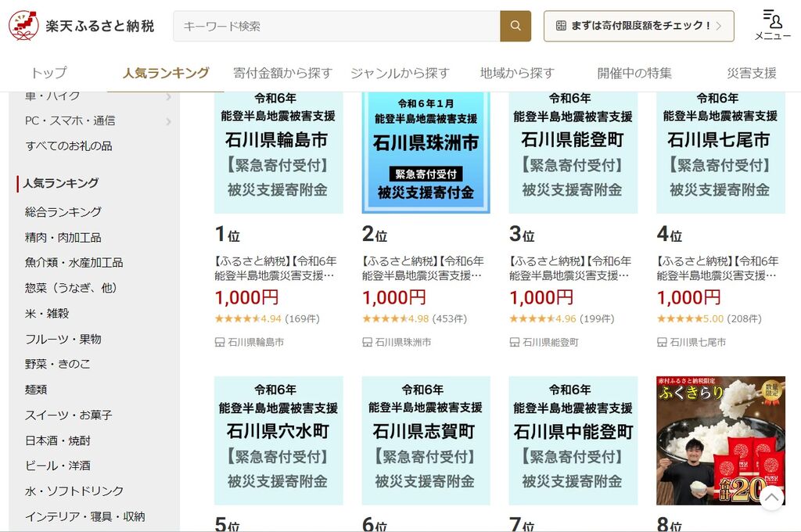Open ビール・洋酒 ranking
This screenshot has width=801, height=532.
click(x=58, y=465)
